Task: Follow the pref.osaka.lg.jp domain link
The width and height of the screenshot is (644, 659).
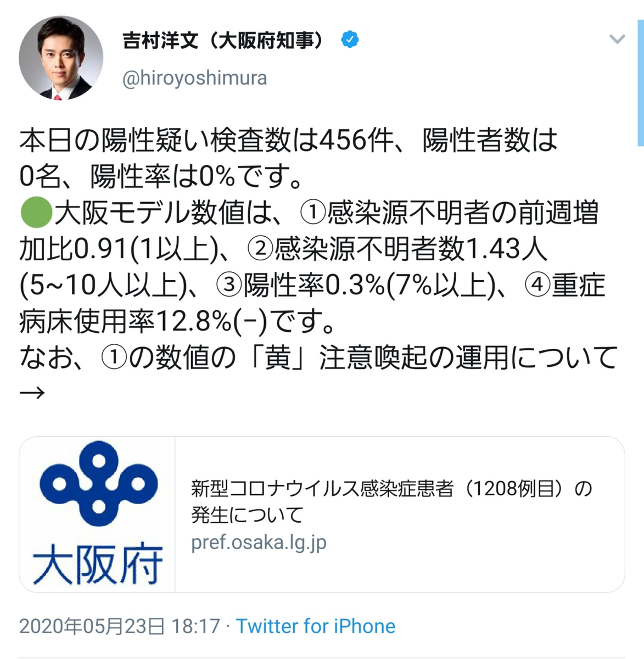Action: tap(259, 543)
